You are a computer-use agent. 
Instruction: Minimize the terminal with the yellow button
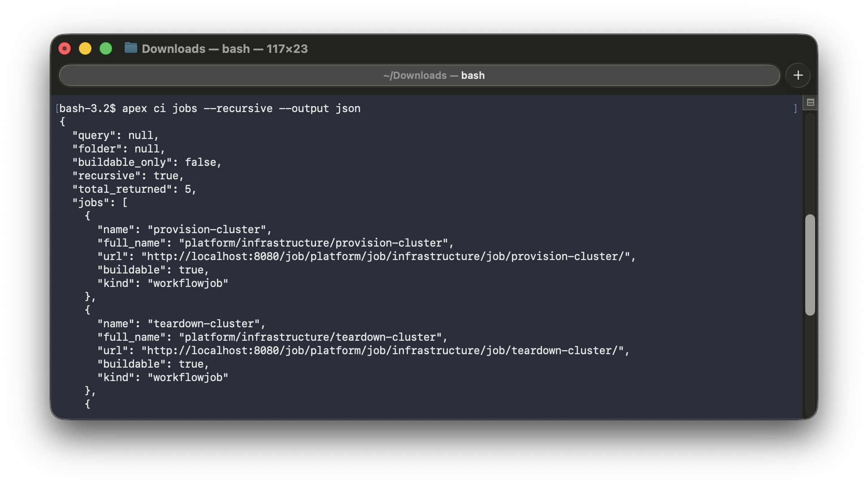[85, 48]
